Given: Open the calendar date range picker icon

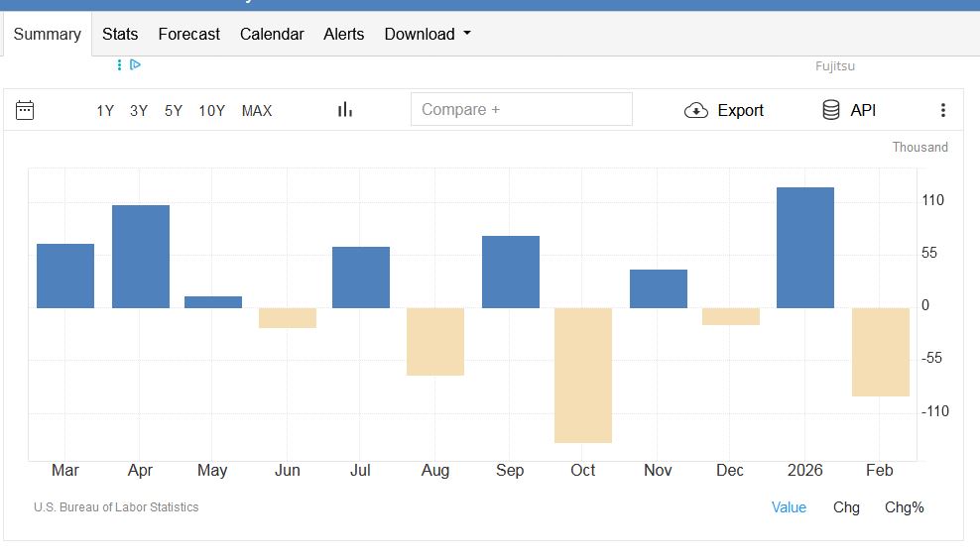Looking at the screenshot, I should tap(26, 110).
